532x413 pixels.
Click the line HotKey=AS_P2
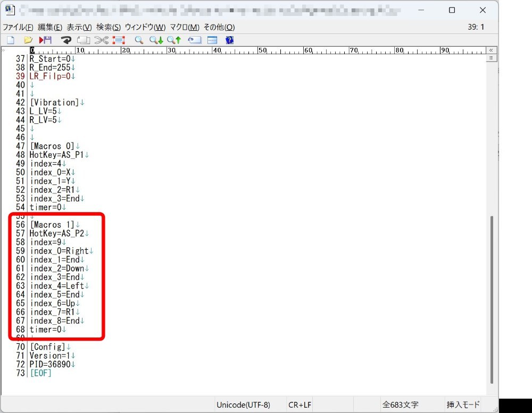pos(57,234)
